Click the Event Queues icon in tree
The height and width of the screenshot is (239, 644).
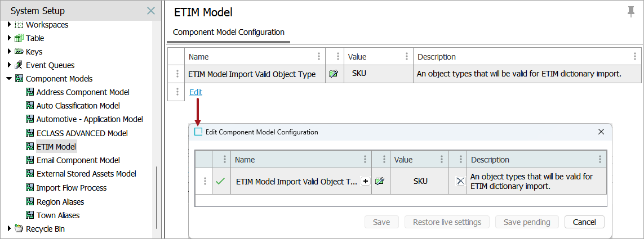click(19, 65)
